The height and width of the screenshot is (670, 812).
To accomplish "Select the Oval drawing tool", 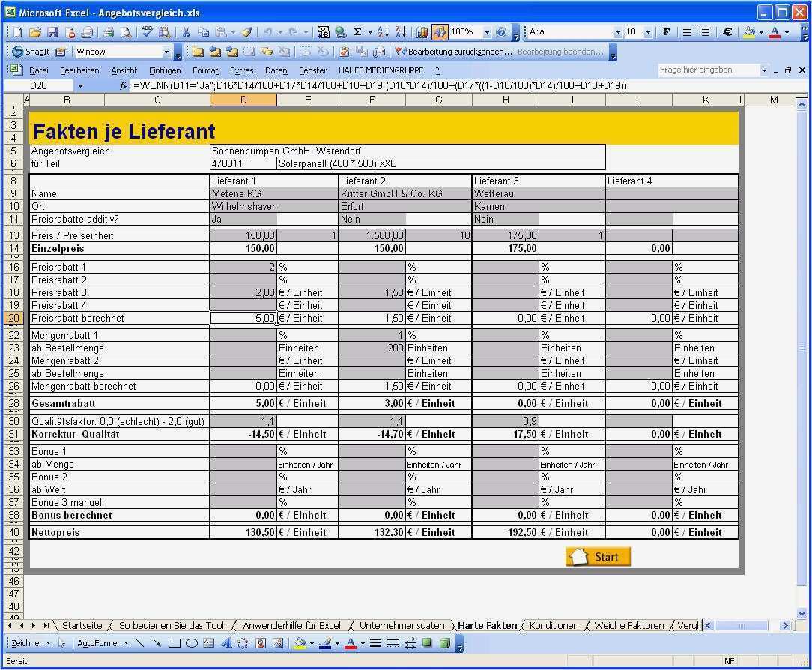I will tap(192, 643).
